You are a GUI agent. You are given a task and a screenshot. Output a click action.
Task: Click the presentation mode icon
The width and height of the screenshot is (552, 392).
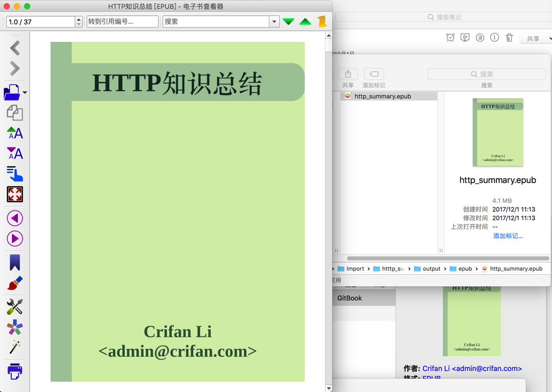click(x=465, y=38)
